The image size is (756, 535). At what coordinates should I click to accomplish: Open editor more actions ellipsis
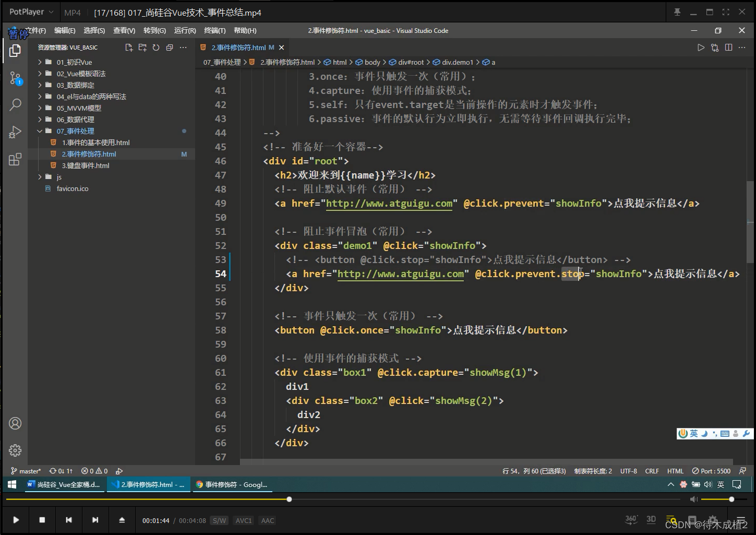pyautogui.click(x=742, y=47)
